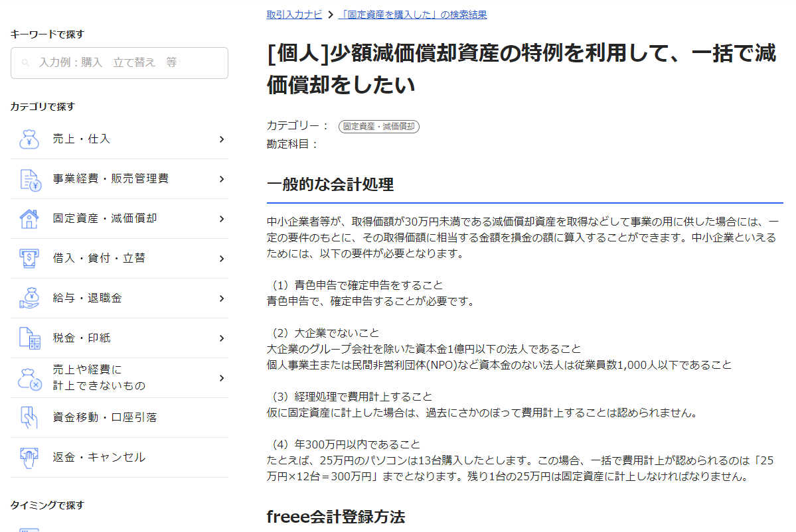Screen dimensions: 796x532
Task: Click the 青色申告で、確定申告することが必要です sentence
Action: [x=370, y=301]
